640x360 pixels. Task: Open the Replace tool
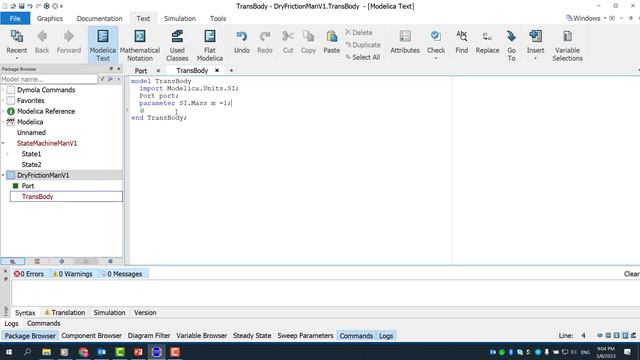click(x=487, y=42)
